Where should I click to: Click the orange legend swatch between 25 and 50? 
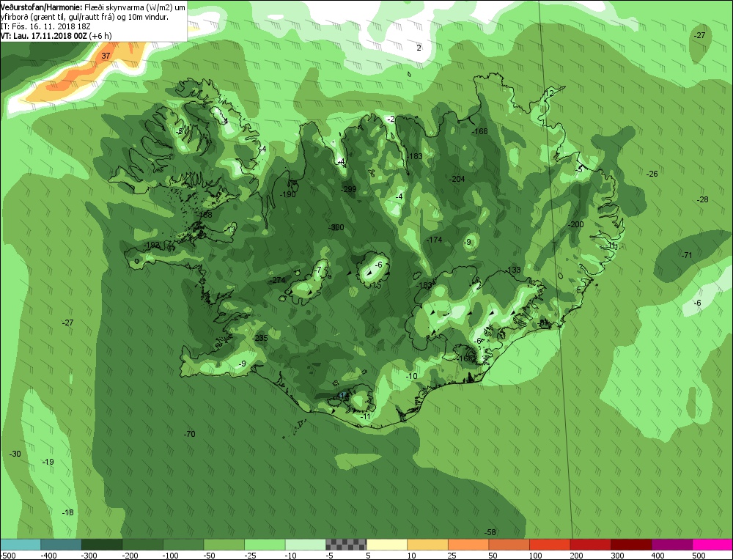(x=468, y=545)
